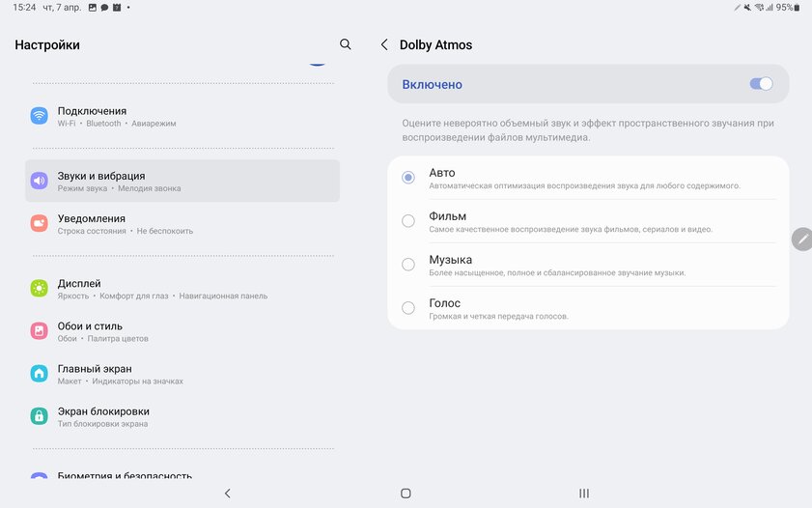Image resolution: width=812 pixels, height=508 pixels.
Task: Tap the pink picture icon for Обои и стиль
Action: coord(40,330)
